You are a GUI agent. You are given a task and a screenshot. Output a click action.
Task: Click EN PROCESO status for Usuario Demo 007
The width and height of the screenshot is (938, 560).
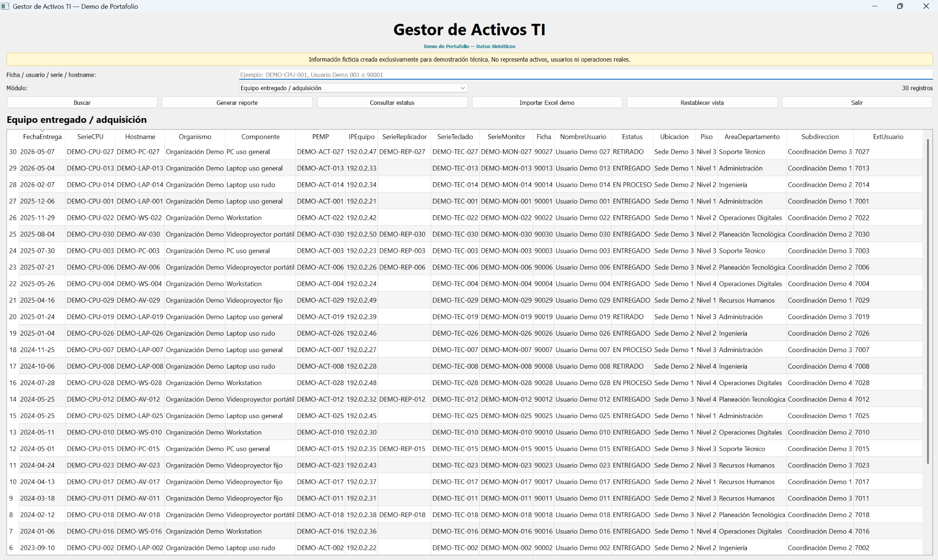click(632, 349)
